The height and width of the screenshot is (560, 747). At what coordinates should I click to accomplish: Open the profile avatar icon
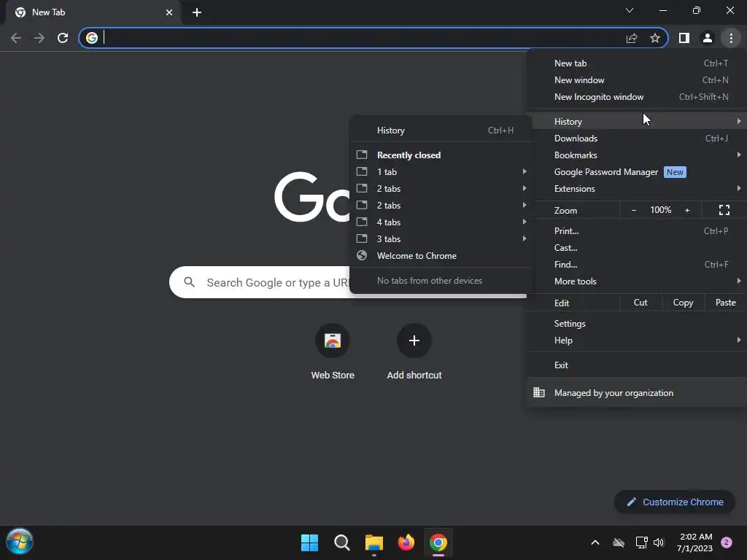(708, 38)
